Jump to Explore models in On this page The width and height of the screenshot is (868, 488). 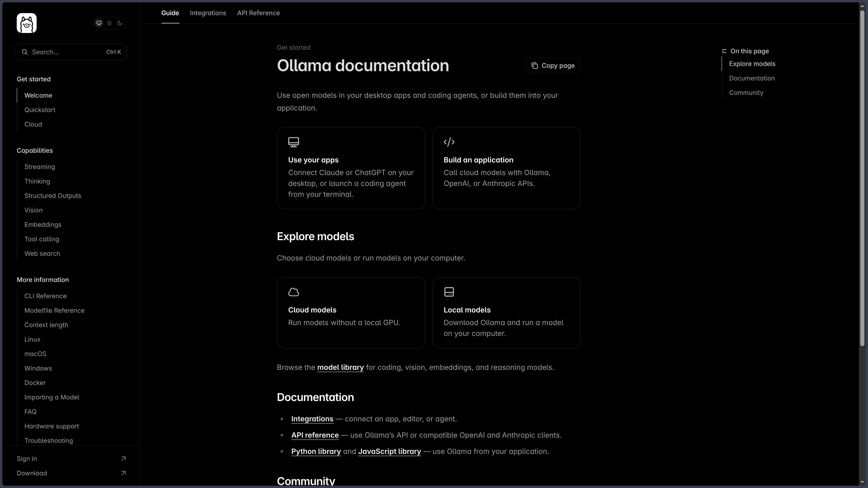coord(752,64)
